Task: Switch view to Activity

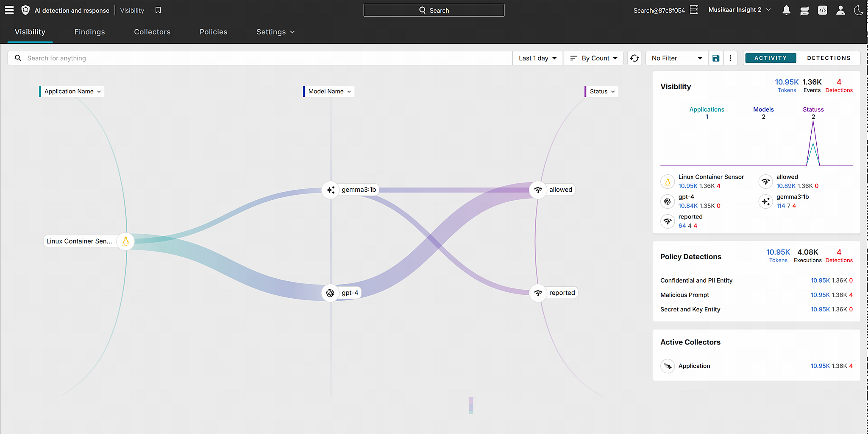Action: point(770,58)
